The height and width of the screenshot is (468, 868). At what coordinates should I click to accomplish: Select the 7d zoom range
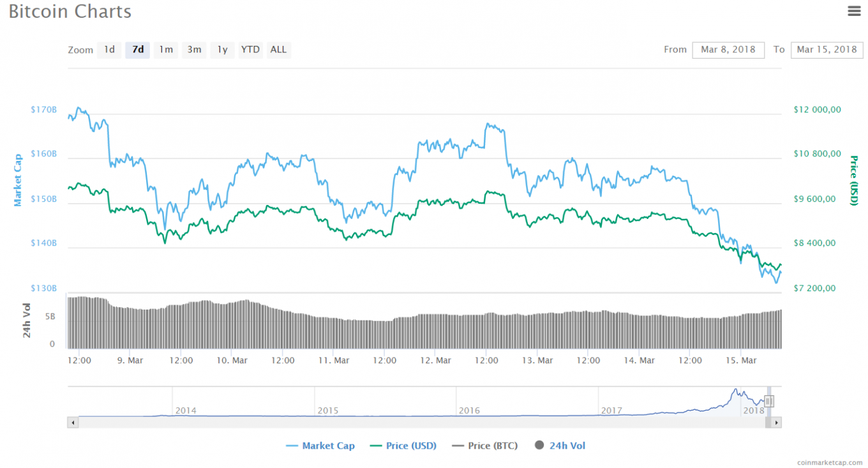(138, 50)
